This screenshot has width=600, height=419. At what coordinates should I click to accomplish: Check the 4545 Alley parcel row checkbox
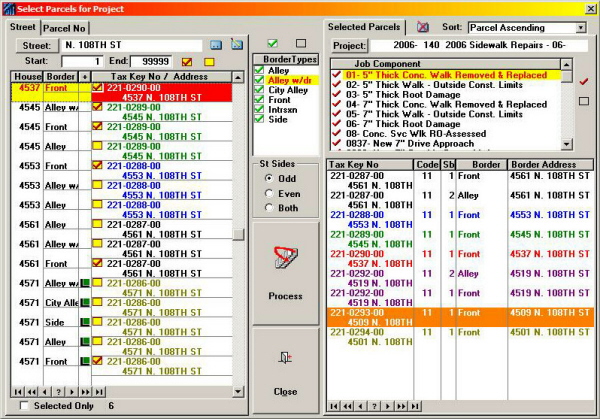[x=97, y=146]
